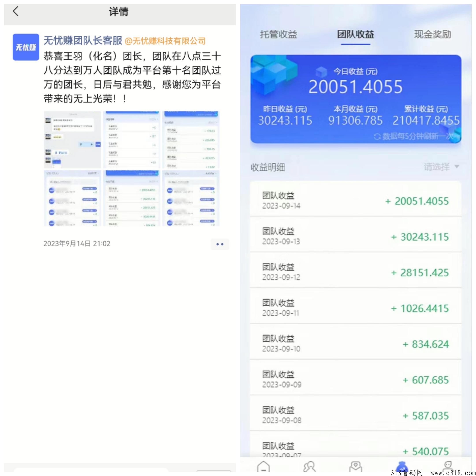The width and height of the screenshot is (476, 476).
Task: Tap the back arrow in 详情 header
Action: coord(15,11)
